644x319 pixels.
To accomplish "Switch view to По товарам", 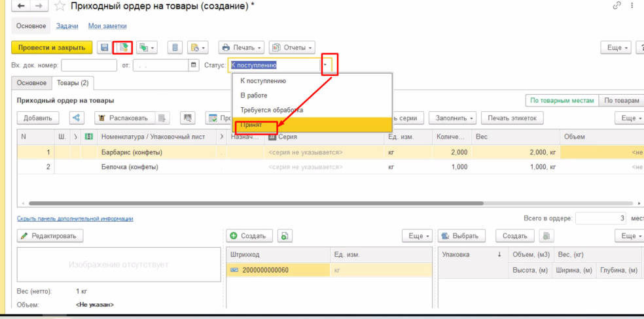I will [621, 101].
